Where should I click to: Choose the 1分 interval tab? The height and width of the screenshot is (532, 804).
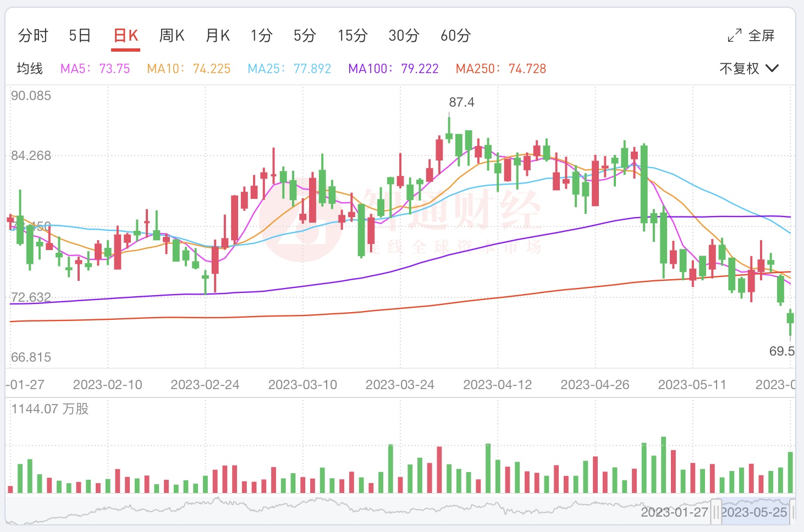click(262, 36)
